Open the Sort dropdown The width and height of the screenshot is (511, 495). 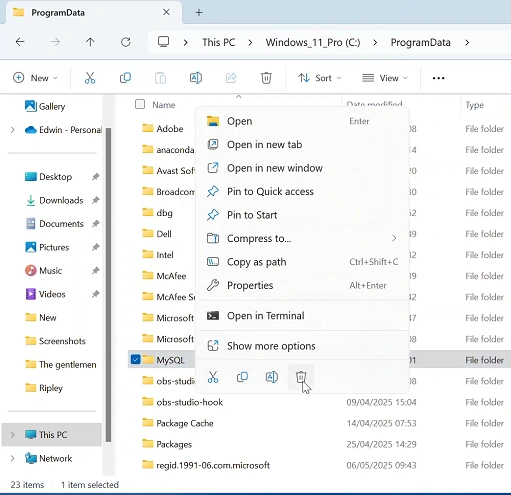[320, 78]
